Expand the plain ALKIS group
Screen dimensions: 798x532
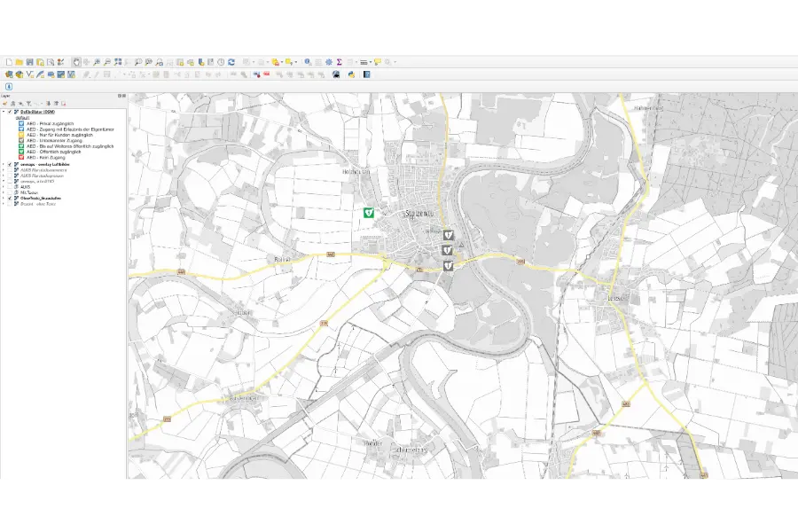pos(3,187)
